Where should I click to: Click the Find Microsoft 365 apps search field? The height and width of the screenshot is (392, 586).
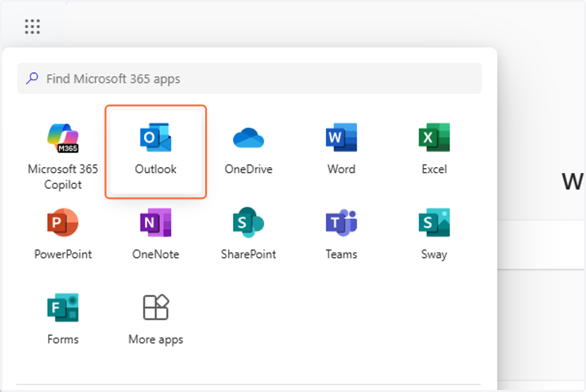pyautogui.click(x=250, y=79)
